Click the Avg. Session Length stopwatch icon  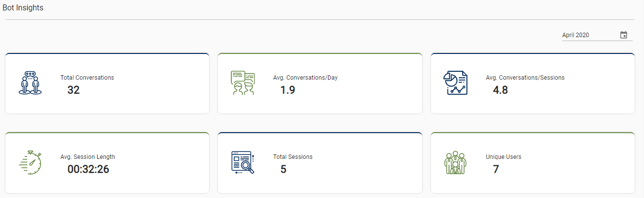(30, 162)
